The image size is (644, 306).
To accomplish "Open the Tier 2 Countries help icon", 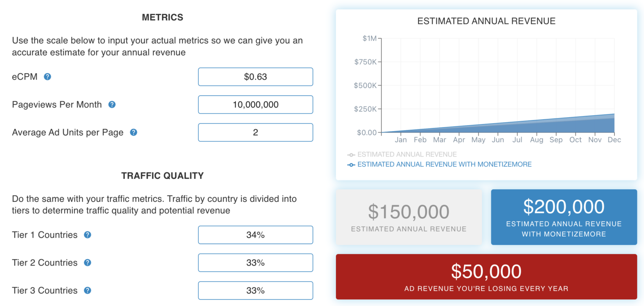I will point(87,263).
